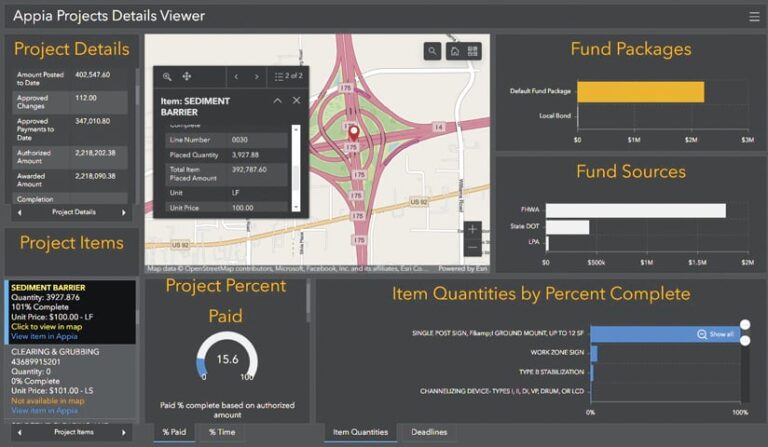Click the Approved Changes 112.00 value
Image resolution: width=768 pixels, height=447 pixels.
click(x=86, y=98)
